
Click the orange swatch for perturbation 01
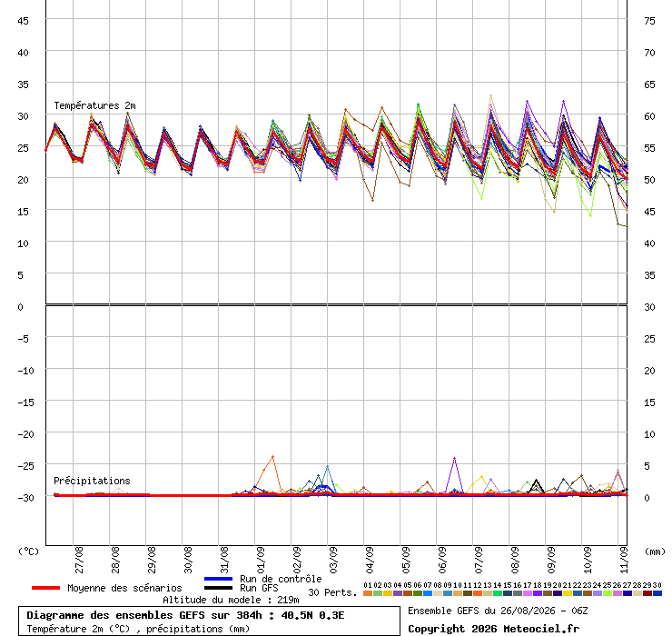367,593
